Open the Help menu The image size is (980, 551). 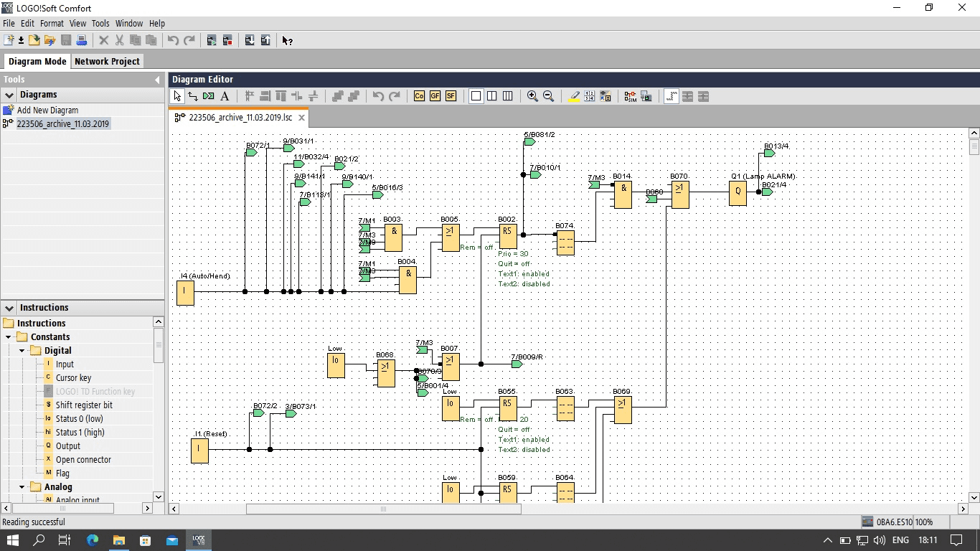tap(156, 23)
